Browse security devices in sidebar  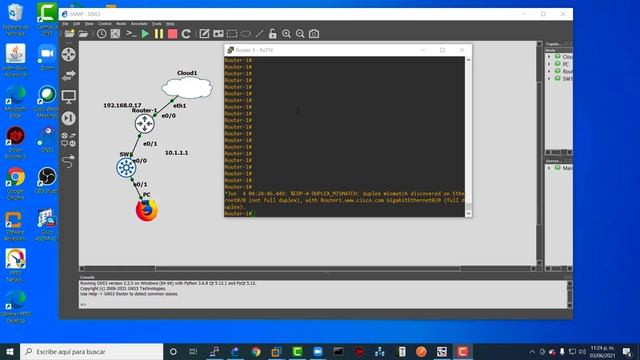tap(69, 118)
